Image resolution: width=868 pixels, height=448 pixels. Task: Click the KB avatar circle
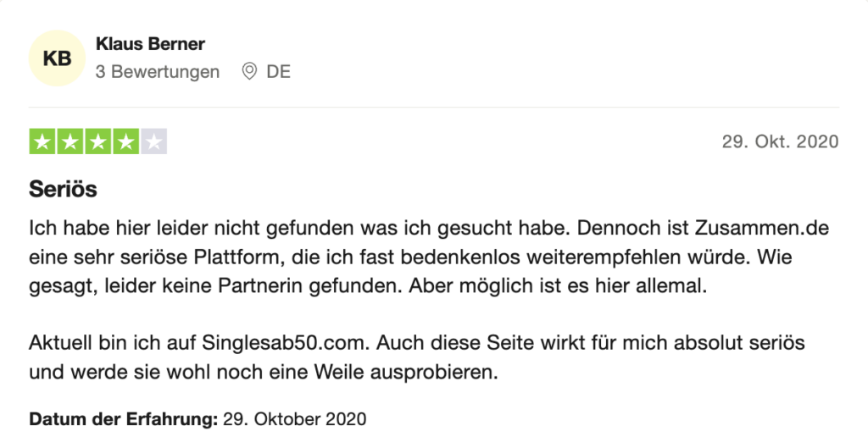tap(57, 58)
